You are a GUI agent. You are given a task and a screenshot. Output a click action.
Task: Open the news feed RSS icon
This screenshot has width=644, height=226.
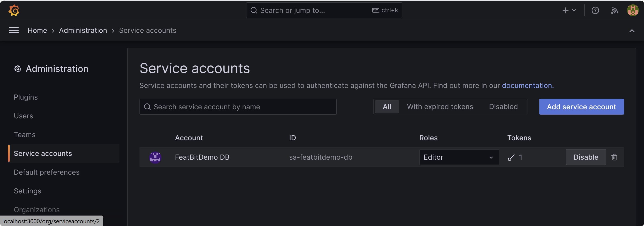click(x=614, y=10)
